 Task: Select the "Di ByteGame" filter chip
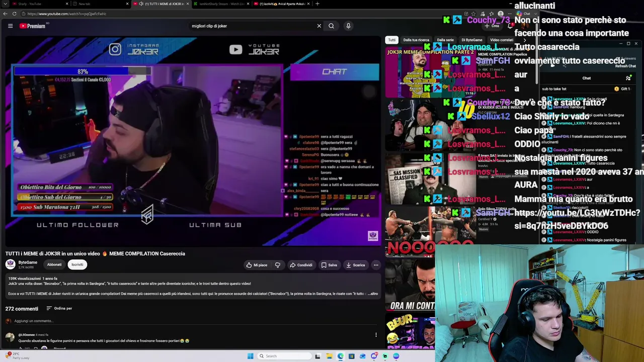(472, 40)
